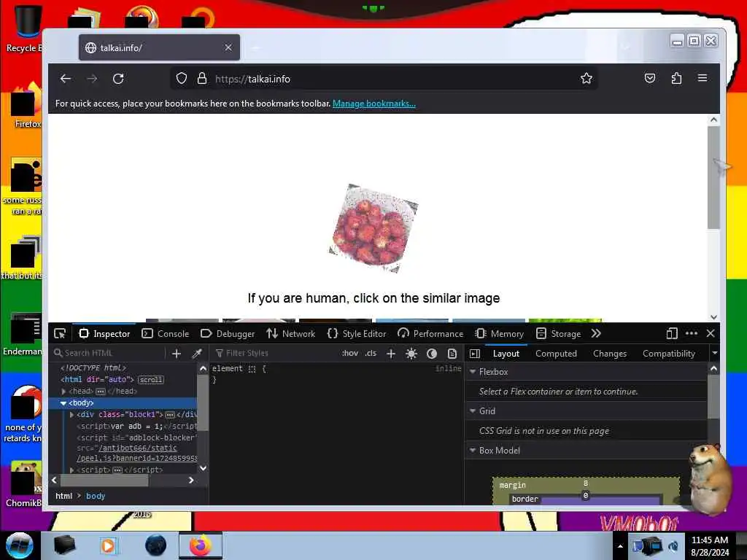Select the Computed sidebar tab

click(x=556, y=354)
